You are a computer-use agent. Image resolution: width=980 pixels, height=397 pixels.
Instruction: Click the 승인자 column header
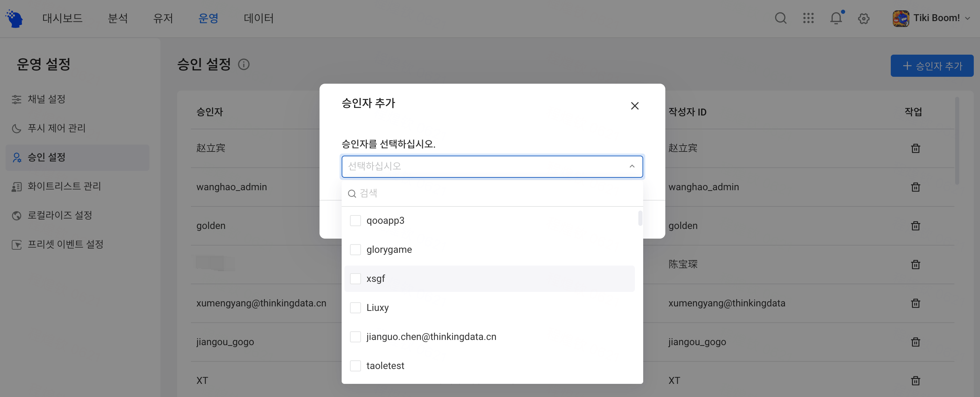[210, 112]
